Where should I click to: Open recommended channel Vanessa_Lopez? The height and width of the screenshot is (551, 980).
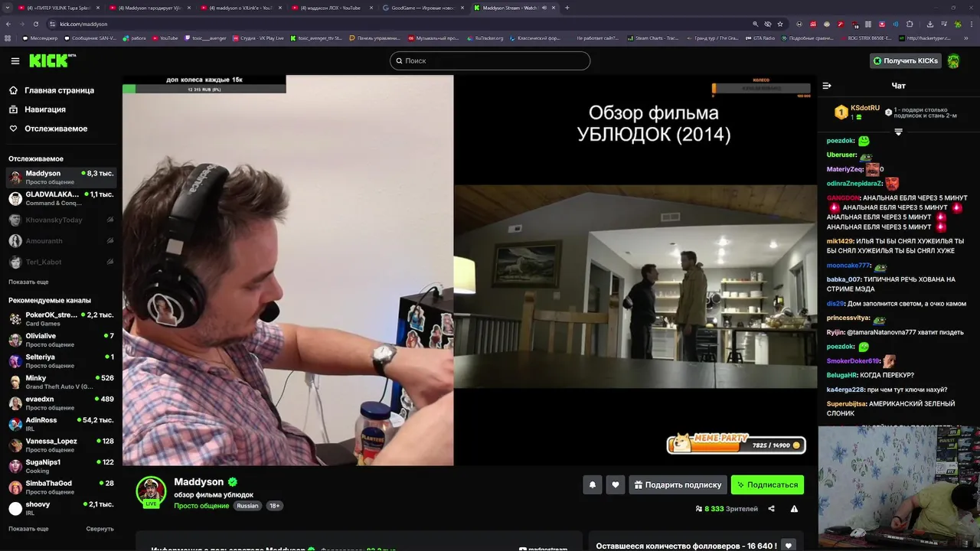(x=61, y=445)
